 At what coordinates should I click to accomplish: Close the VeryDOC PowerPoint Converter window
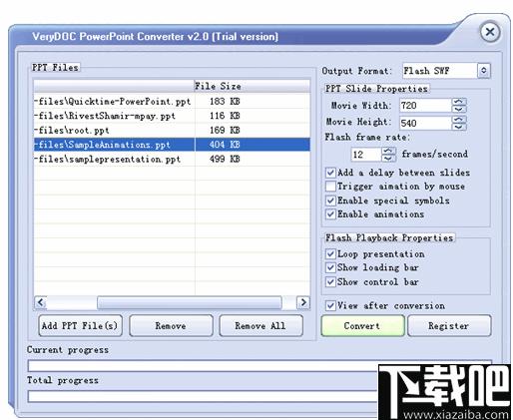490,32
